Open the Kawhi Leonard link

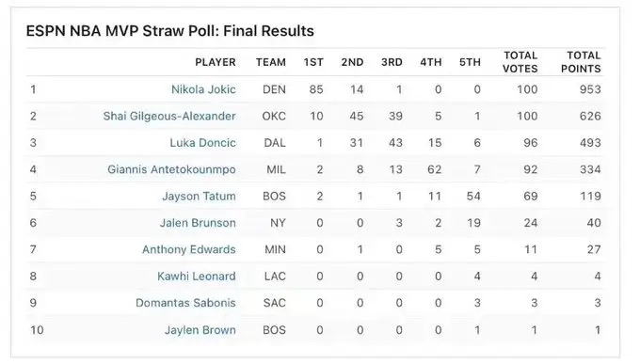[197, 277]
